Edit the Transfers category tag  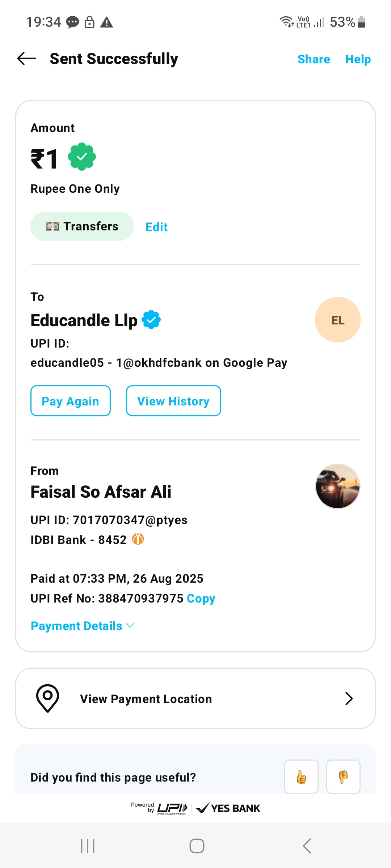point(156,227)
